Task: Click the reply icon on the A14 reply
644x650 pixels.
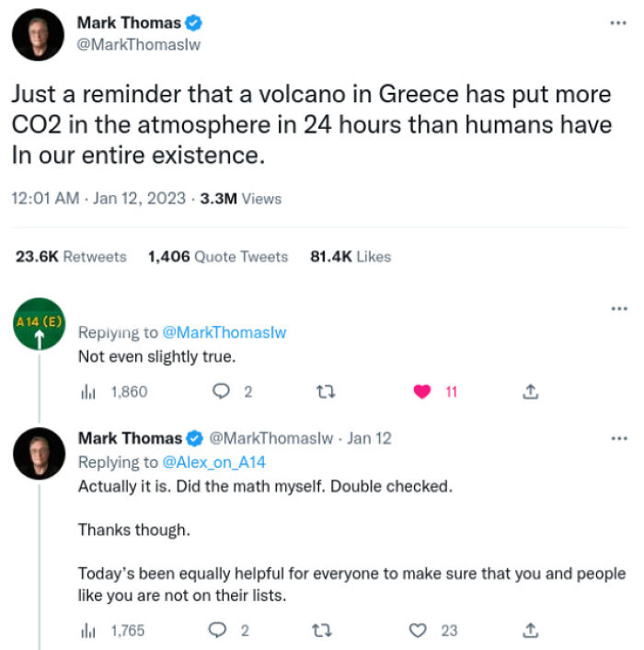Action: [x=222, y=391]
